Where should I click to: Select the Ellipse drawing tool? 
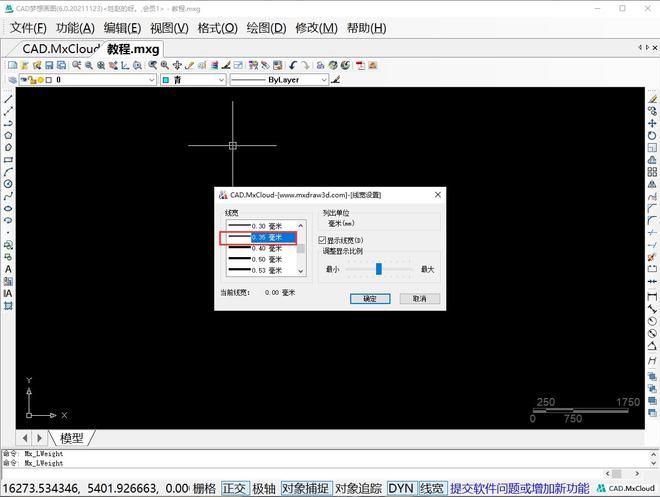pyautogui.click(x=8, y=208)
